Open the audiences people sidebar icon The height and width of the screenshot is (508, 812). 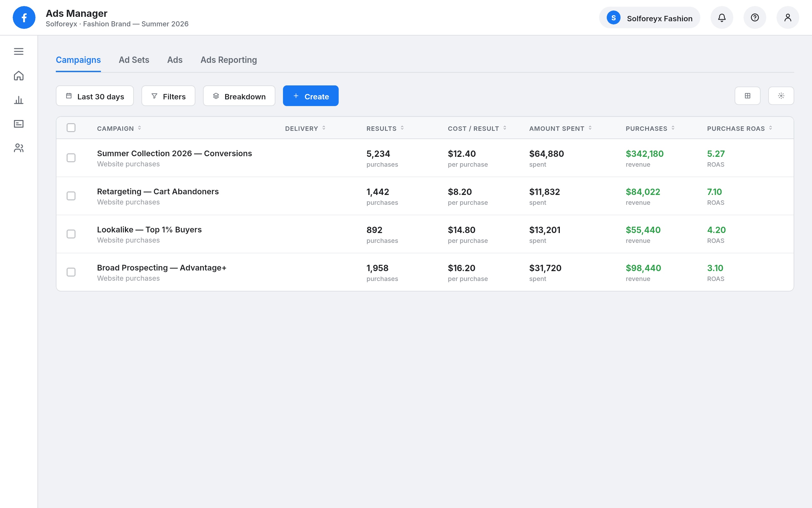pos(19,148)
